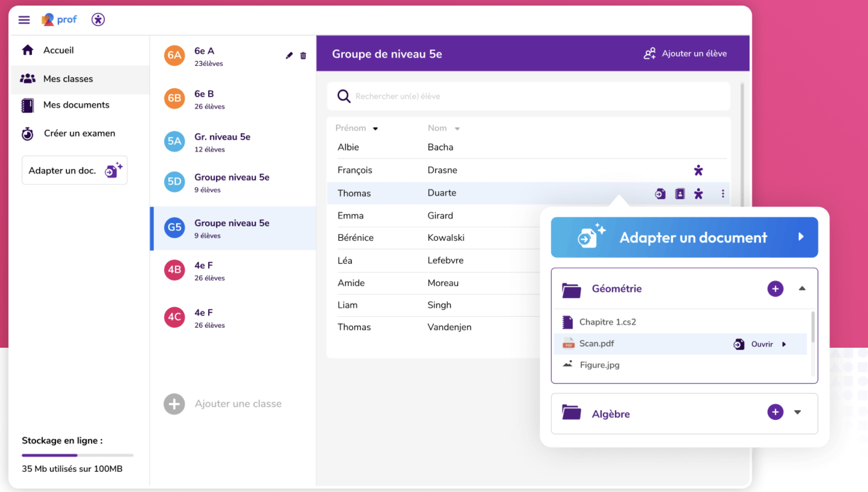Delete class 6e A with the trash icon

pyautogui.click(x=303, y=56)
